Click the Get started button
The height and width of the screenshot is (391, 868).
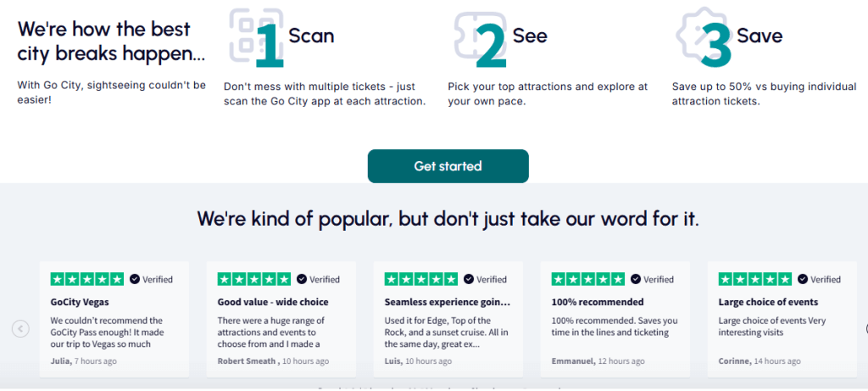click(x=448, y=166)
